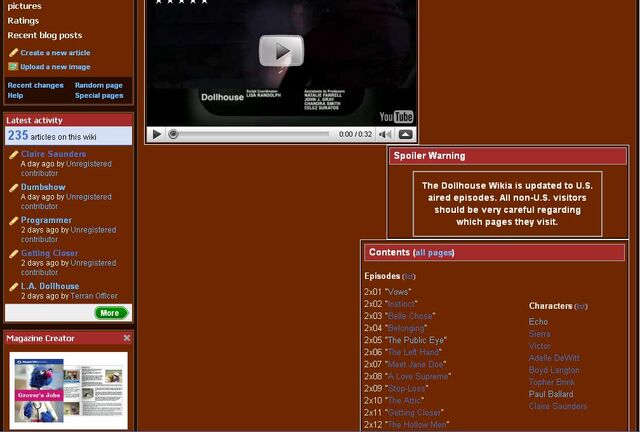Click the up-arrow menu button in video player
The height and width of the screenshot is (432, 640).
[x=405, y=134]
